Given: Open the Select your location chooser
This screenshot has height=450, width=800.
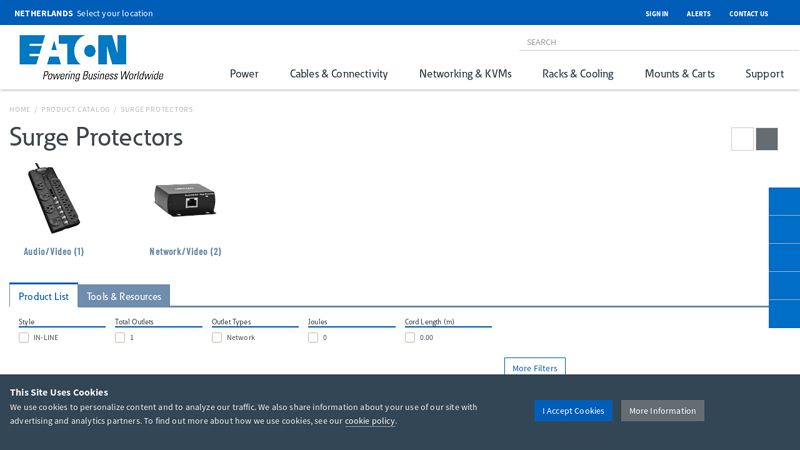Looking at the screenshot, I should point(115,13).
